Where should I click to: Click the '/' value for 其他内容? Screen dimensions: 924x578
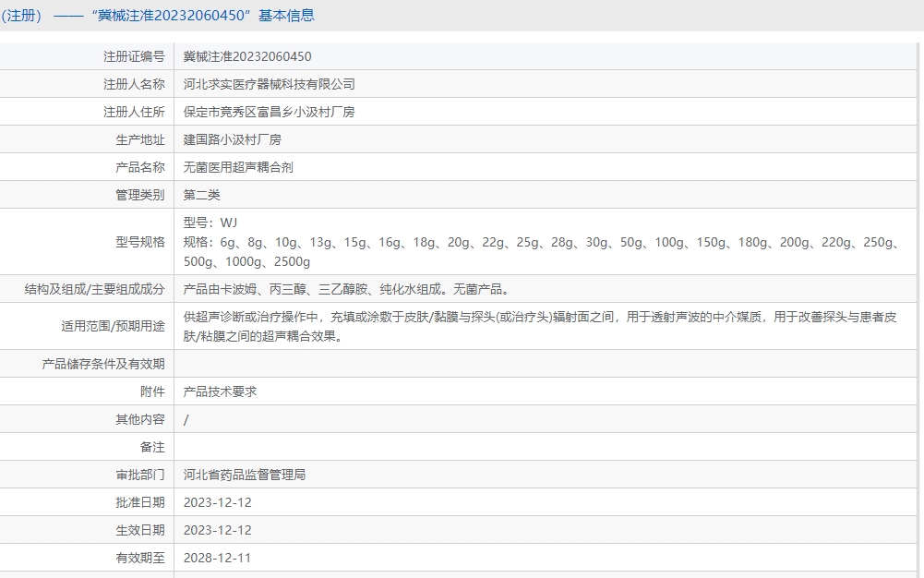pyautogui.click(x=186, y=419)
